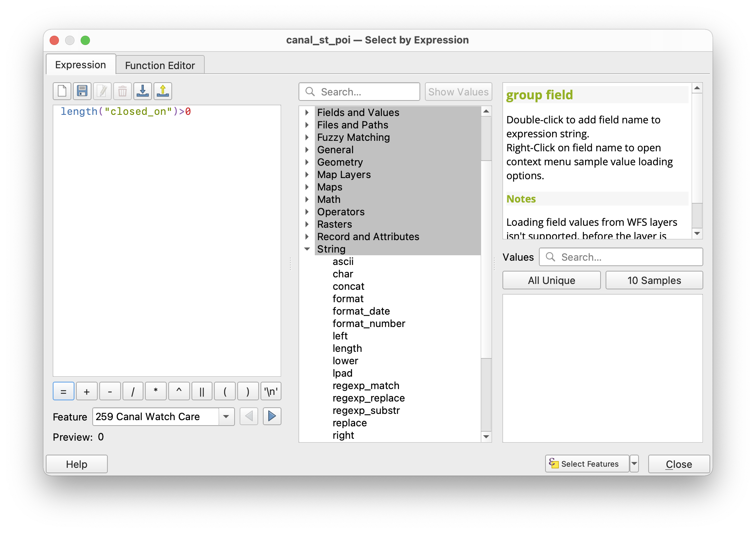756x533 pixels.
Task: Open the Feature preview dropdown
Action: [226, 417]
